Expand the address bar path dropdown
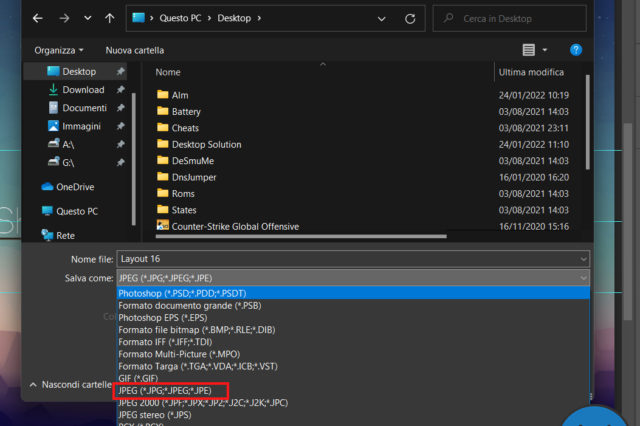640x426 pixels. pos(382,18)
